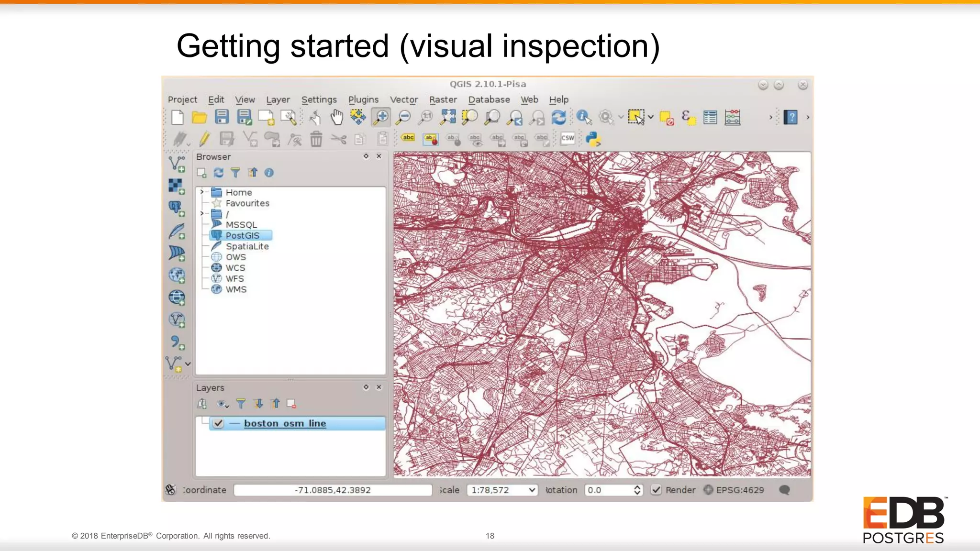
Task: Select the Identify Features tool
Action: click(x=584, y=117)
